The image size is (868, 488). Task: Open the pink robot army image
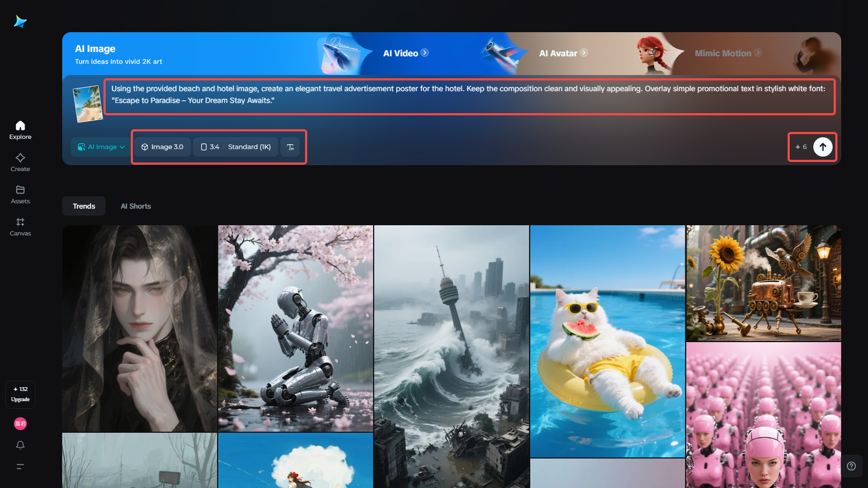click(763, 415)
